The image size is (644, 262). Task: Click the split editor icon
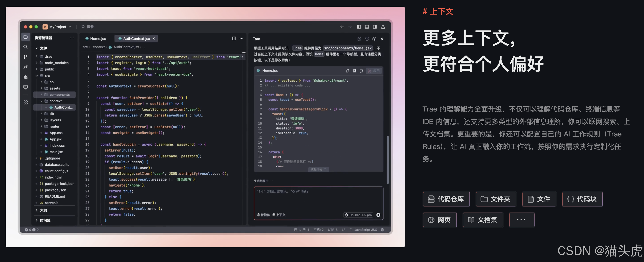[234, 38]
